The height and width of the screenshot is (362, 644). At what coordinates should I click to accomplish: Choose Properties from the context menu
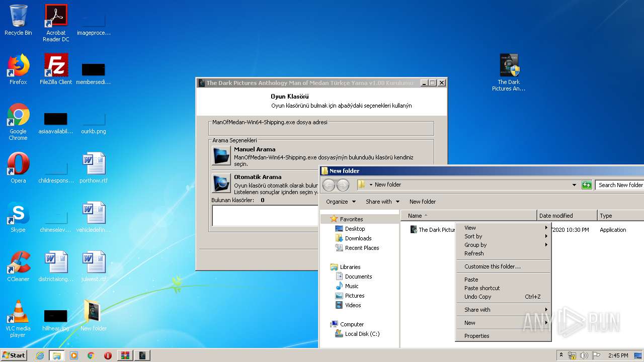503,336
